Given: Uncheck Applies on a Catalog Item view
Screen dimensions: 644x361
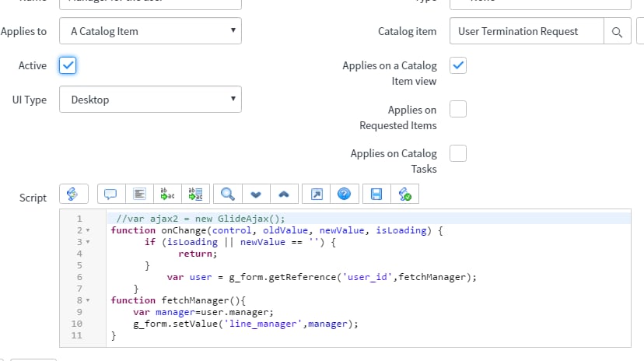Looking at the screenshot, I should pyautogui.click(x=458, y=65).
